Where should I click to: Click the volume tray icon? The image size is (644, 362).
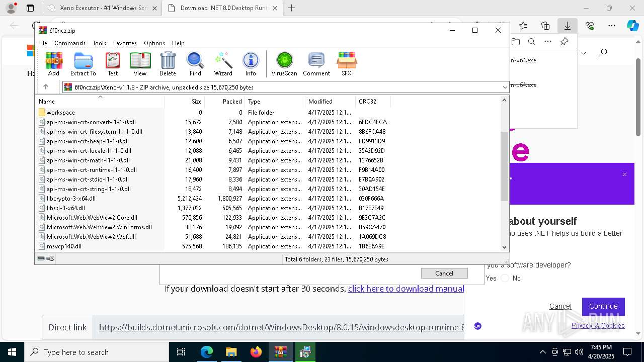pos(579,352)
